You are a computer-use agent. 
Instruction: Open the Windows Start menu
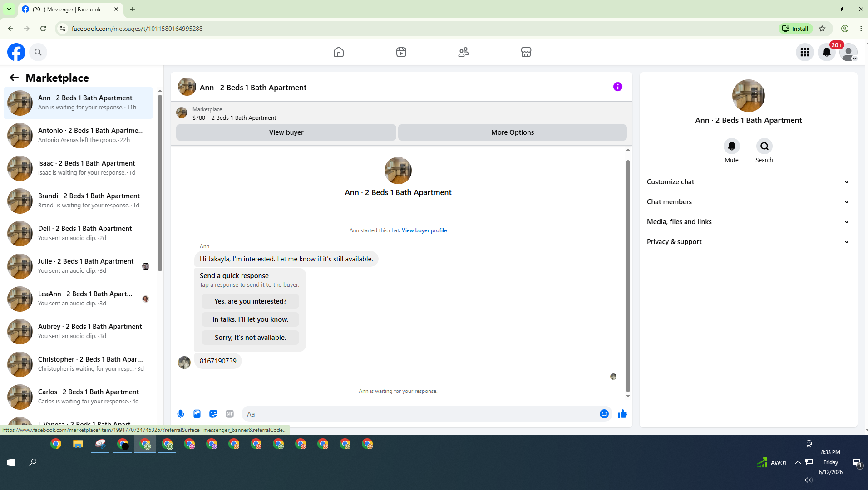coord(11,462)
